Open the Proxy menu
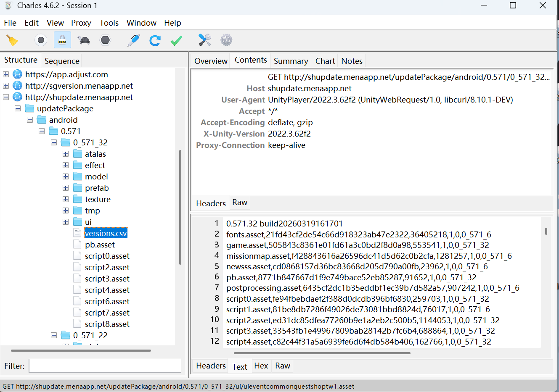Viewport: 559px width, 392px height. point(81,23)
